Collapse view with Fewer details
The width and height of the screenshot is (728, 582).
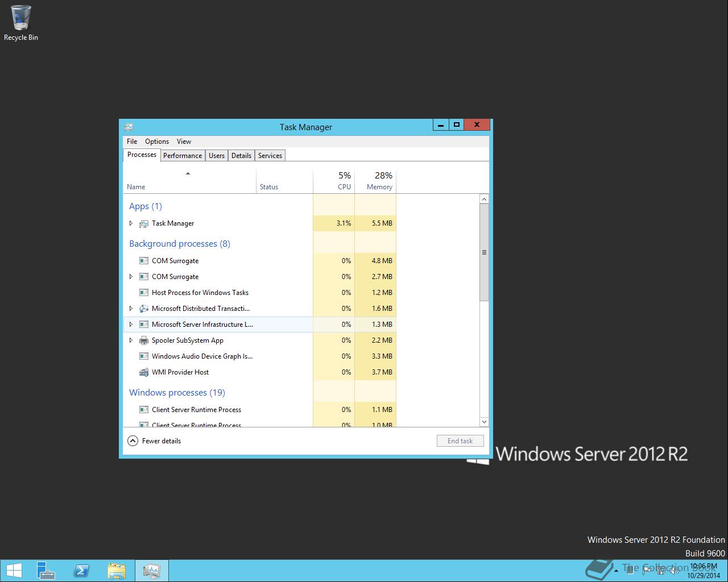pyautogui.click(x=154, y=441)
